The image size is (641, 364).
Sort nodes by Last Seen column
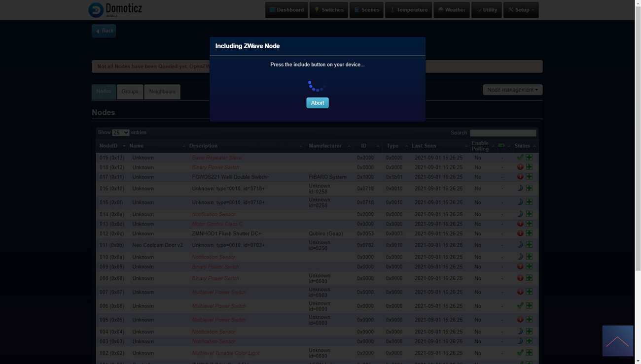tap(424, 146)
